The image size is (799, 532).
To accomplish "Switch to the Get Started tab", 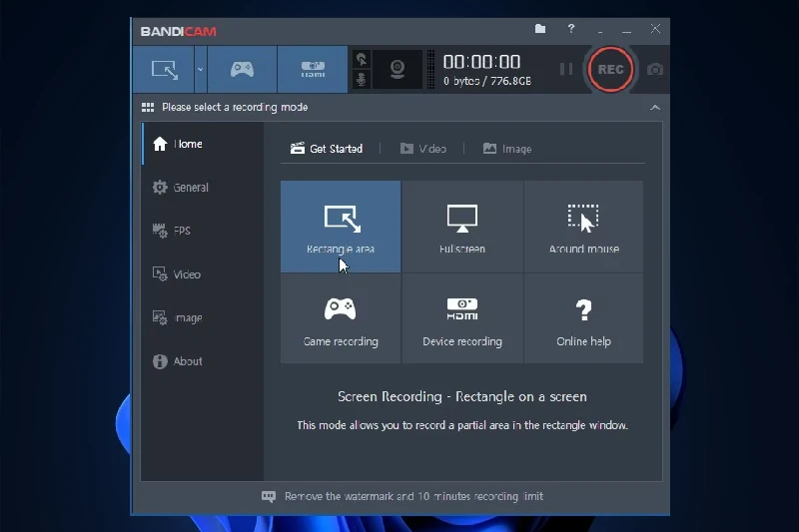I will click(327, 149).
